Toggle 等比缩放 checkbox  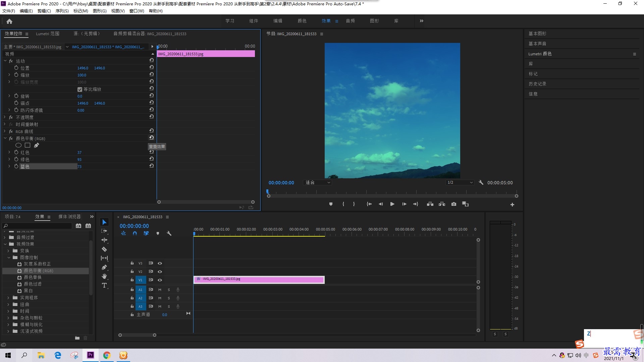coord(80,89)
